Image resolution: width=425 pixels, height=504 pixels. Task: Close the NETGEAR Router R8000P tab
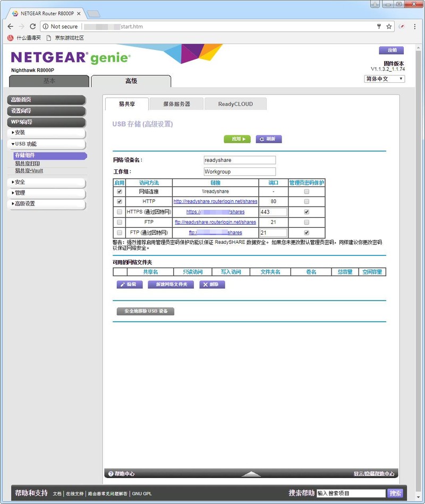click(x=79, y=13)
